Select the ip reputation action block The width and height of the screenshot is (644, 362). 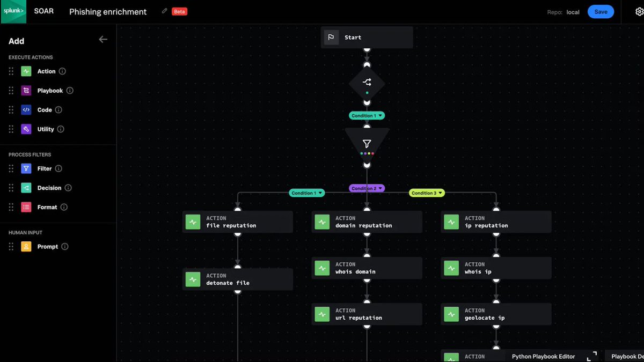(x=496, y=222)
